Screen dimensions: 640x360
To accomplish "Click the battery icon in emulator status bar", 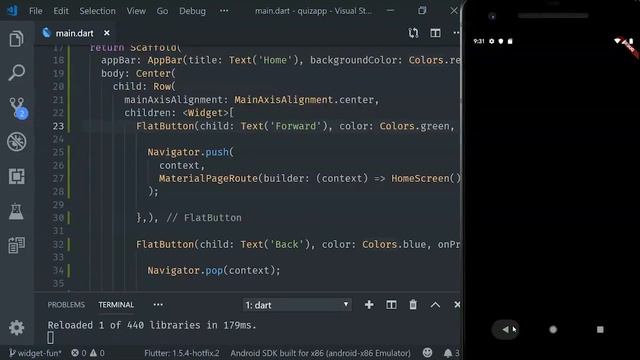I will (x=631, y=41).
